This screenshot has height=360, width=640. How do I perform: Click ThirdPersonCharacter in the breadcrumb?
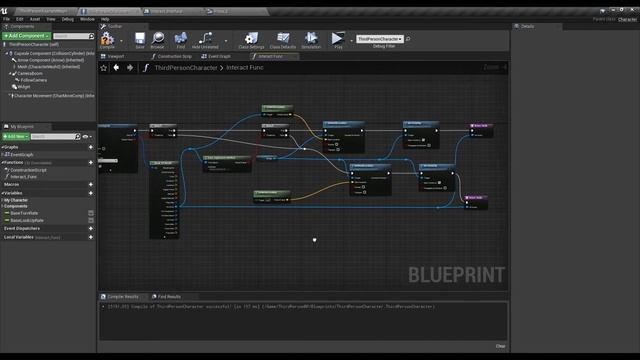pos(186,68)
